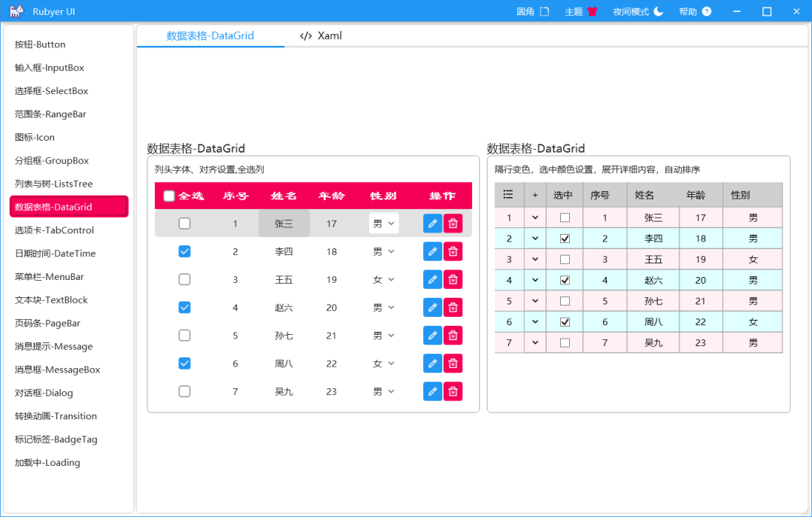Viewport: 812px width, 517px height.
Task: Switch to the Xaml tab
Action: [x=320, y=35]
